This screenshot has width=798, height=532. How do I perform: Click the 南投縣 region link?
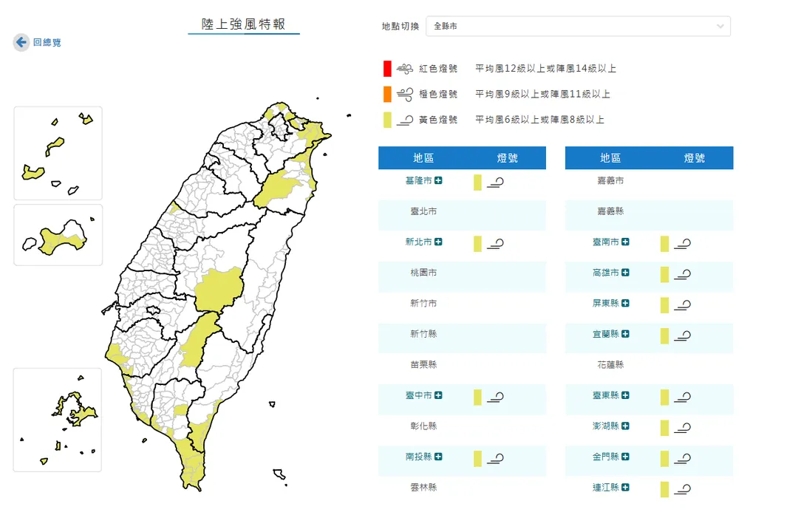coord(418,457)
